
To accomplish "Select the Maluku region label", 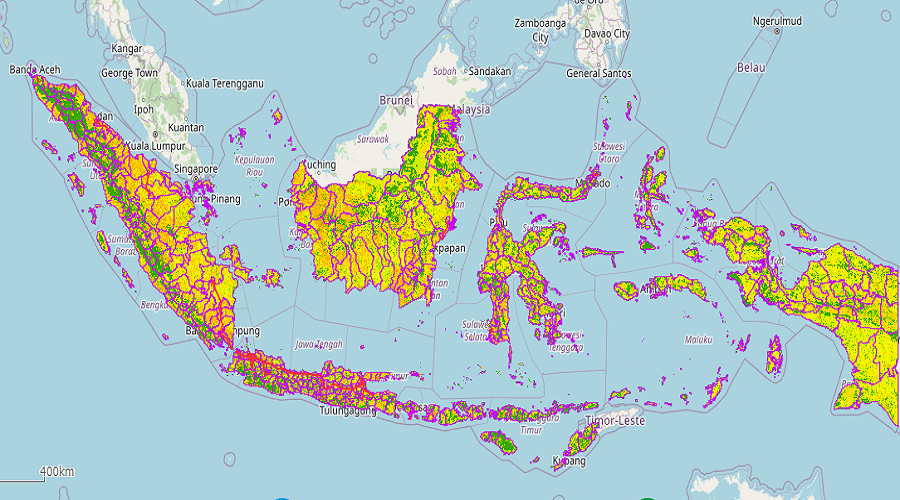I will click(697, 340).
